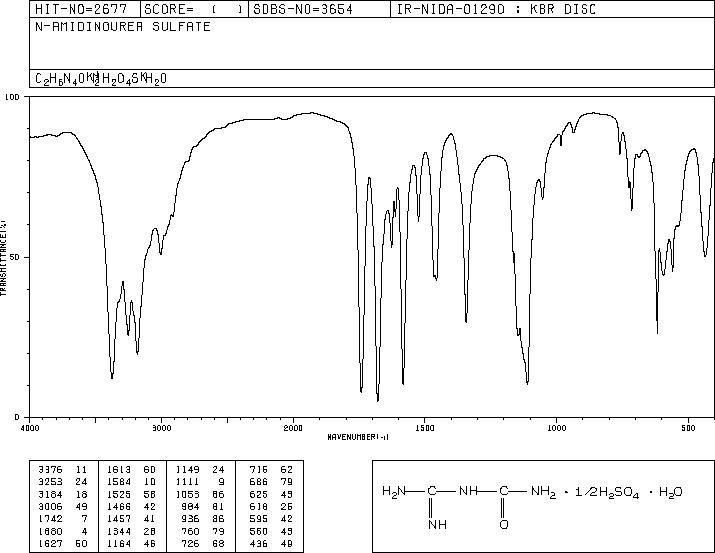Click the WAVENUMBER axis title

tap(358, 437)
